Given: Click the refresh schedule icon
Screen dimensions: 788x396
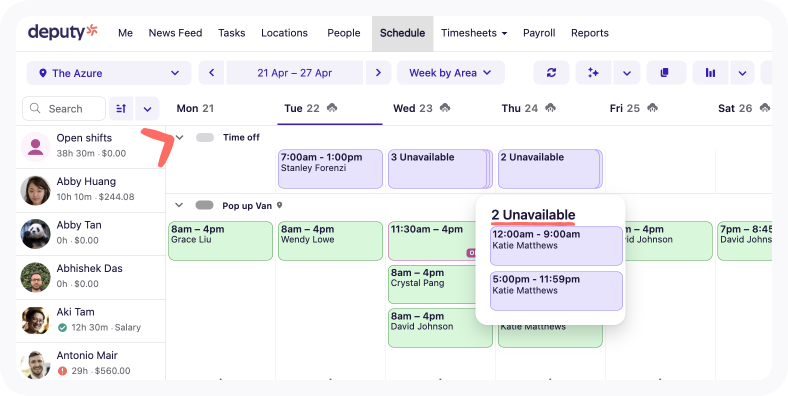Looking at the screenshot, I should [x=551, y=73].
